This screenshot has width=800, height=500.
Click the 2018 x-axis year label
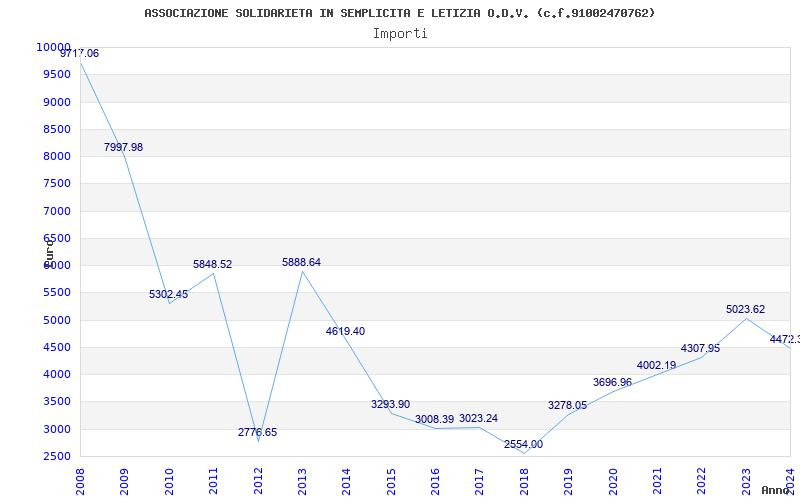pyautogui.click(x=524, y=481)
